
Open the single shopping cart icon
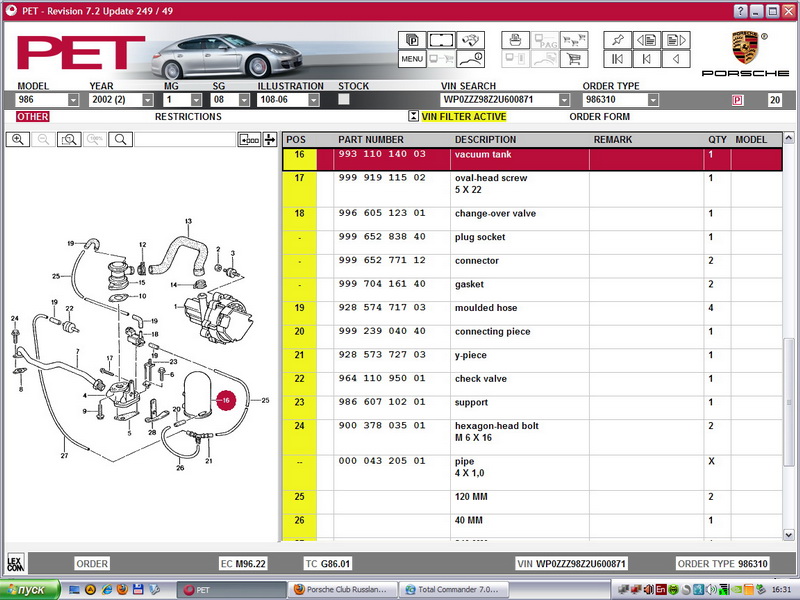pos(574,59)
